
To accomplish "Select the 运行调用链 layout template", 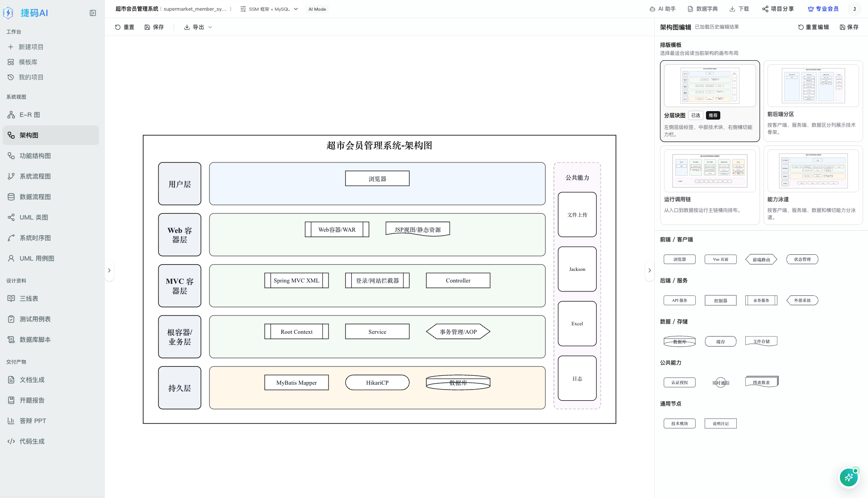I will [710, 185].
